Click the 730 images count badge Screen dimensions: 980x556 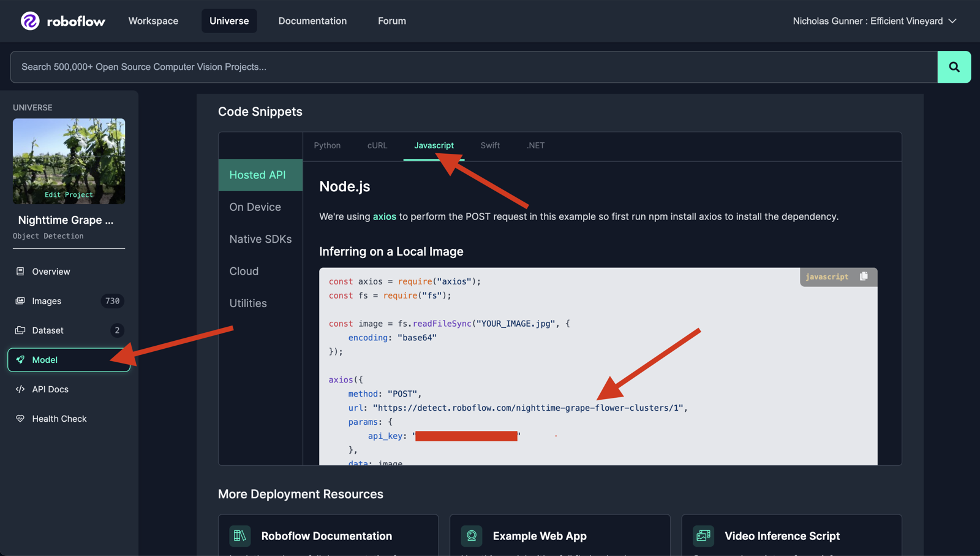point(112,300)
